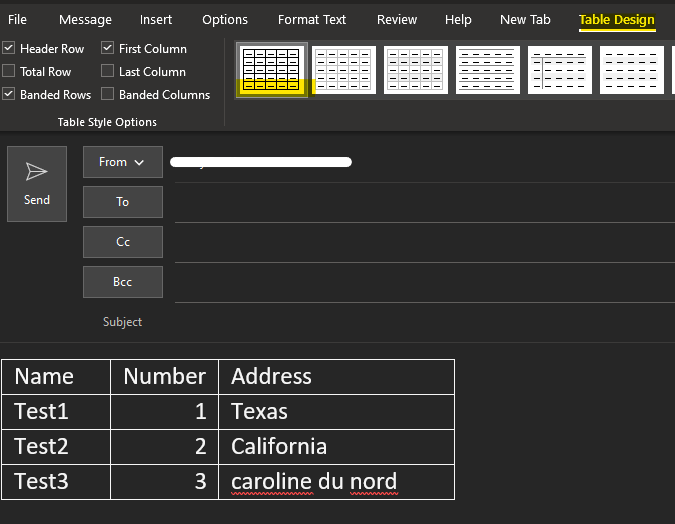Image resolution: width=675 pixels, height=524 pixels.
Task: Enable the Last Column checkbox
Action: click(108, 71)
